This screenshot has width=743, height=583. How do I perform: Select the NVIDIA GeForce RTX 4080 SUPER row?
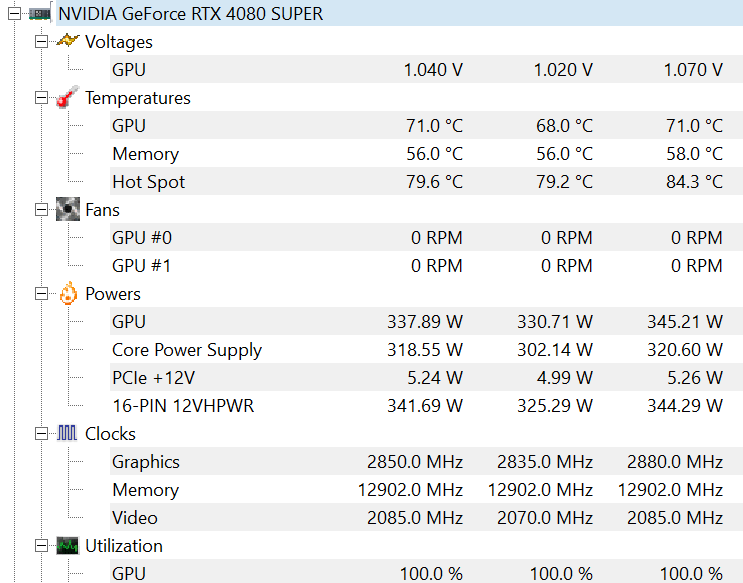(x=399, y=13)
